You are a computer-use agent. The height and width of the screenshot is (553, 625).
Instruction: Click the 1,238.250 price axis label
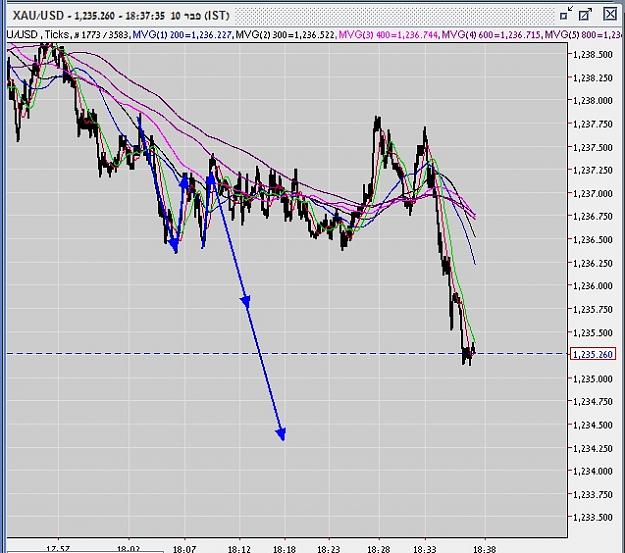593,77
